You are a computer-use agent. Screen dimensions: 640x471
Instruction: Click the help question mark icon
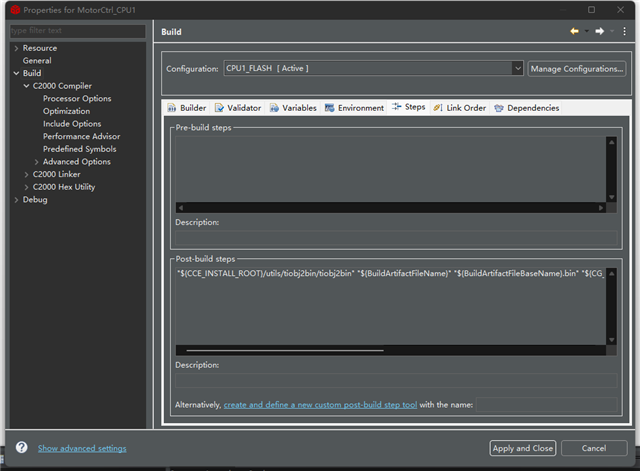(x=22, y=447)
